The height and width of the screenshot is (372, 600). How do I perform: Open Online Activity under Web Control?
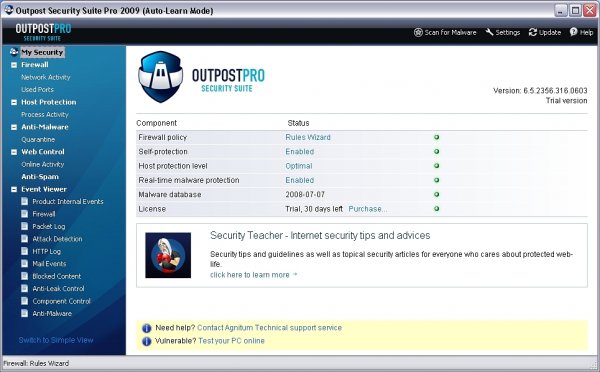pyautogui.click(x=42, y=164)
